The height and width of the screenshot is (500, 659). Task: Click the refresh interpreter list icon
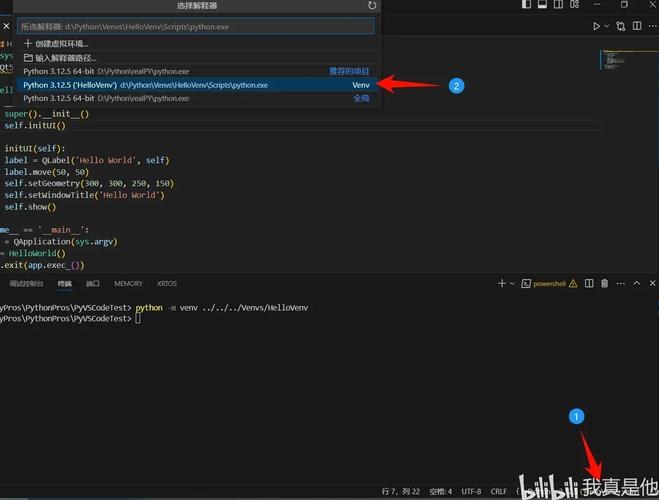pos(372,5)
